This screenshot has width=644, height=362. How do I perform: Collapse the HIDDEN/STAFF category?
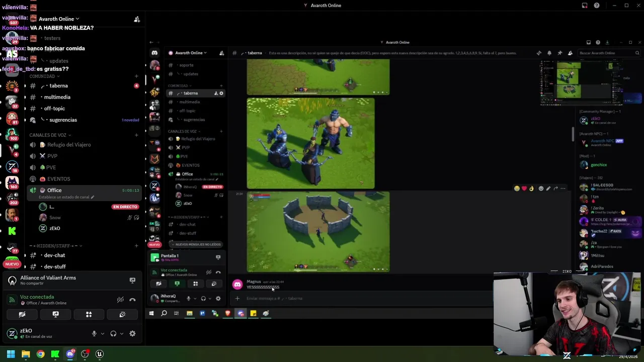coord(55,246)
